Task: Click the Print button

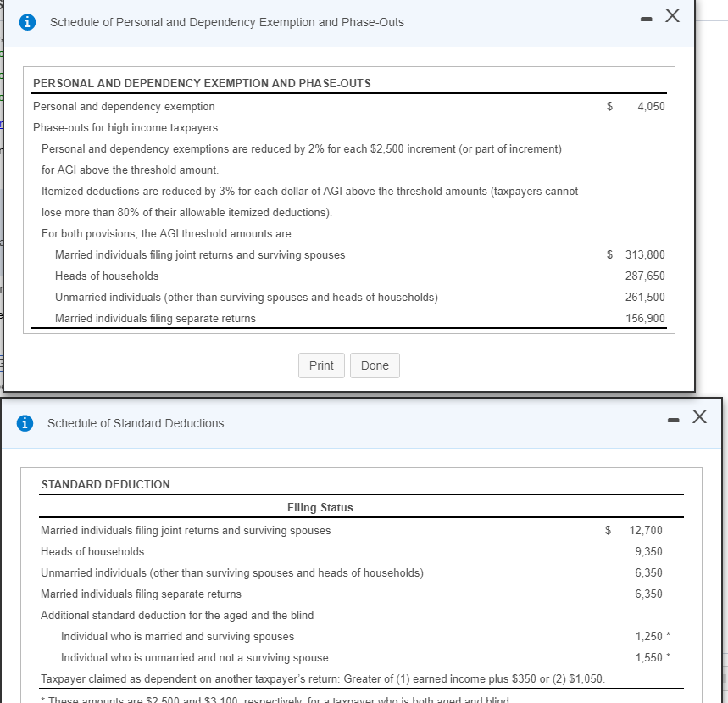Action: 321,365
